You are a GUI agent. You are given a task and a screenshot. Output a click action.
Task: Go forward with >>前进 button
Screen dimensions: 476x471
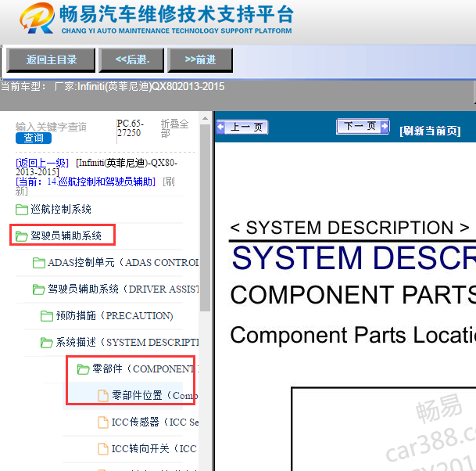click(200, 60)
